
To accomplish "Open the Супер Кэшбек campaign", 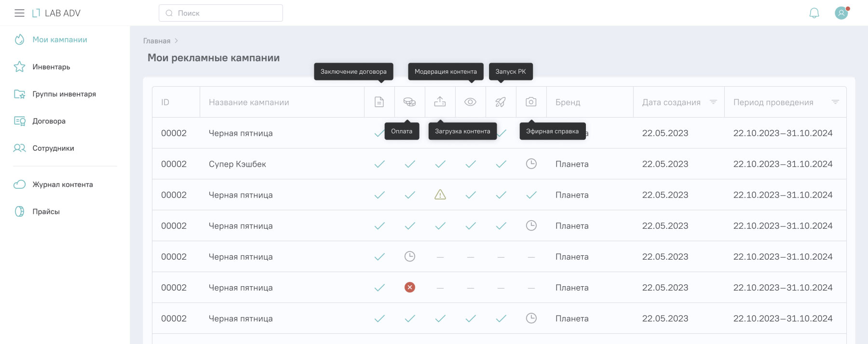I will 237,164.
